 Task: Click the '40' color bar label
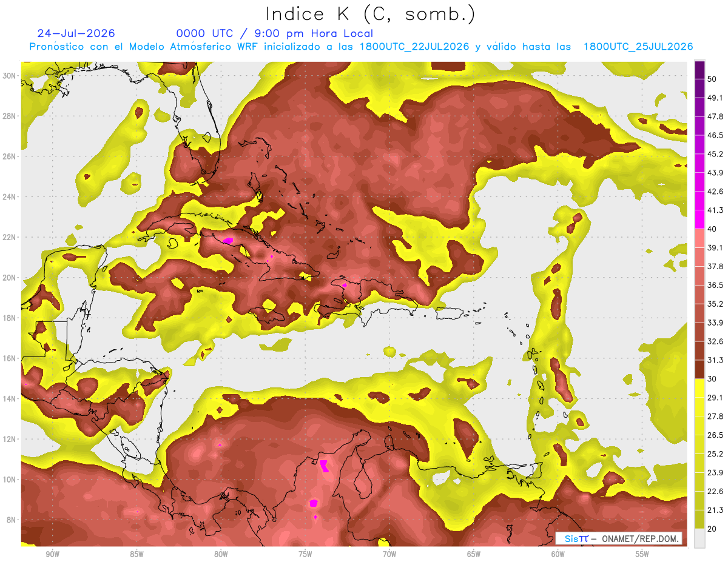712,229
